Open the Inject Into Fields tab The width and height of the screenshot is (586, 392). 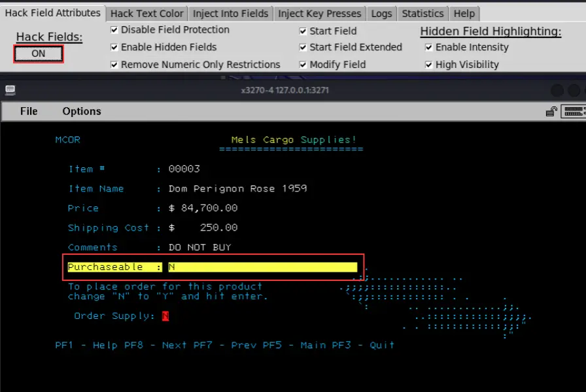point(230,13)
